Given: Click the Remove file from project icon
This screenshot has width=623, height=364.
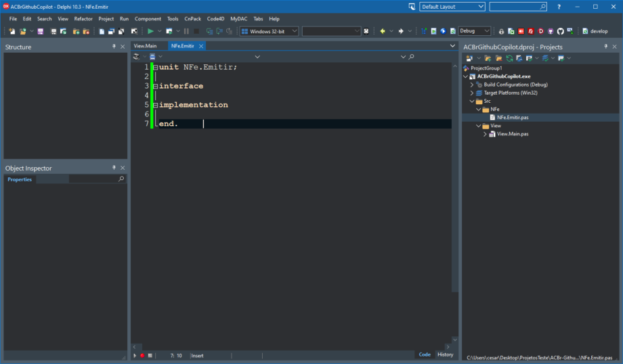Looking at the screenshot, I should (x=86, y=31).
